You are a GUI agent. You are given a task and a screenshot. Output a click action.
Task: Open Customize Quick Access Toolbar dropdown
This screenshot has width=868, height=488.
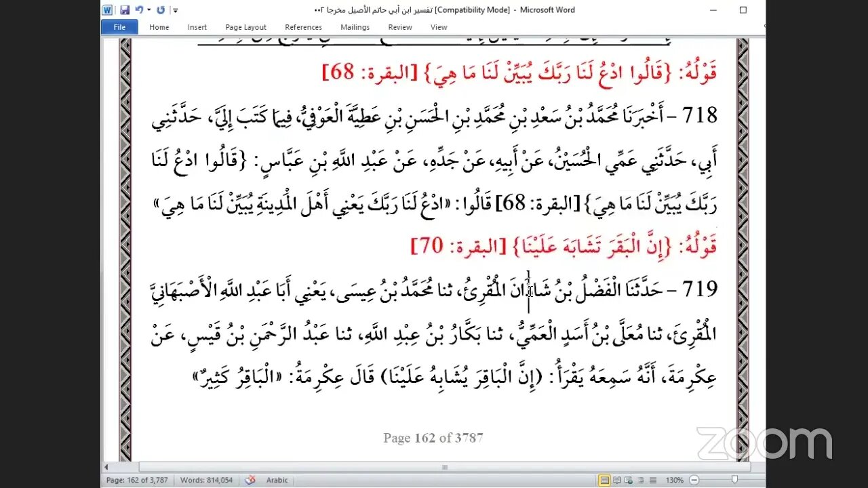[x=175, y=10]
